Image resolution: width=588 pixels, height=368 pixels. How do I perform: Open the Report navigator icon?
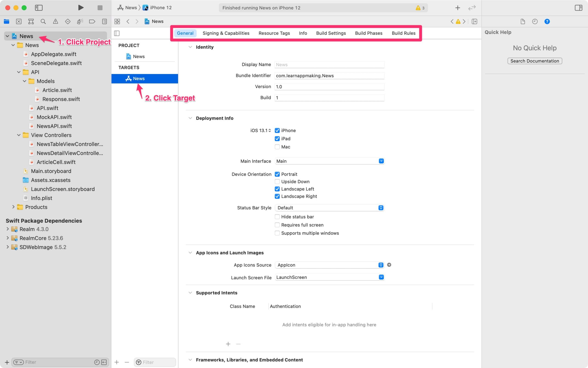tap(105, 21)
